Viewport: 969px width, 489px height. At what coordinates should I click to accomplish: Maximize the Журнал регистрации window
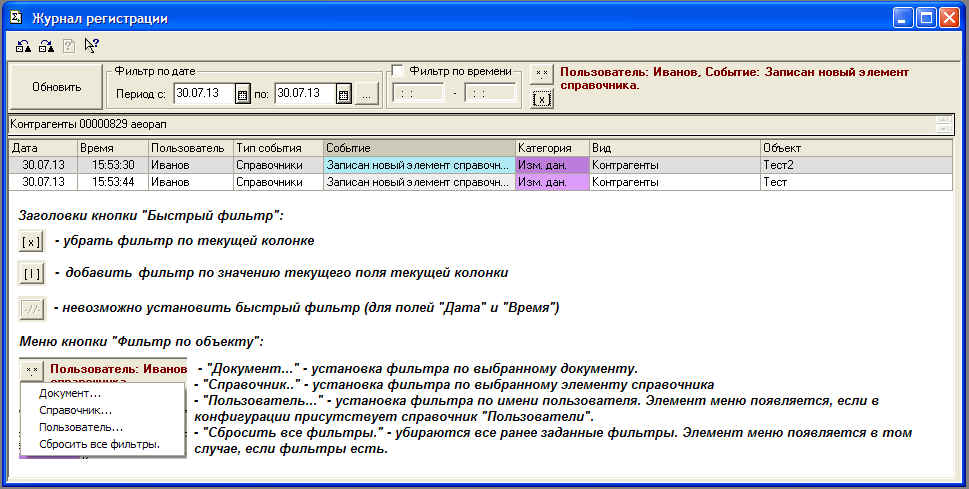tap(926, 17)
